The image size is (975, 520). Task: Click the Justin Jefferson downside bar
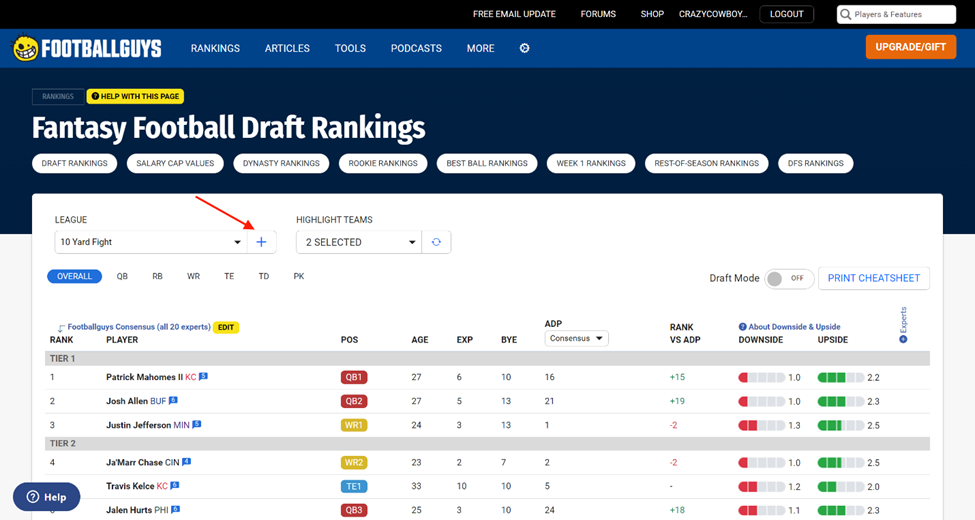coord(762,425)
